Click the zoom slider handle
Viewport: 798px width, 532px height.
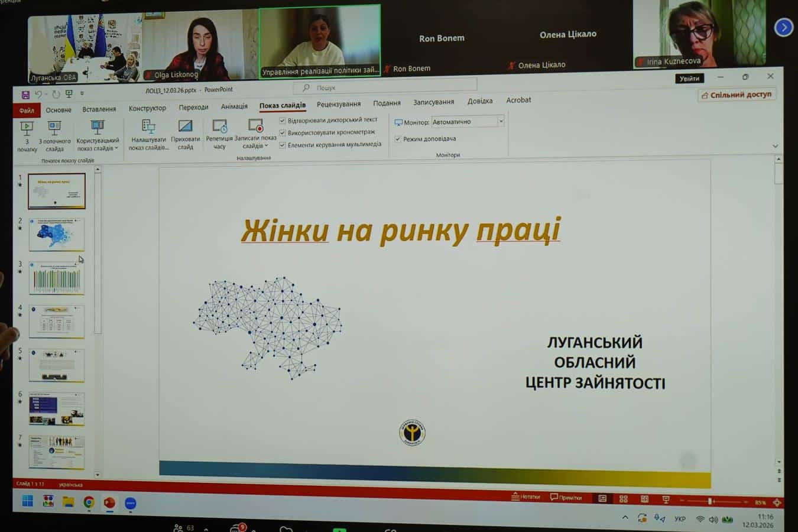point(710,501)
